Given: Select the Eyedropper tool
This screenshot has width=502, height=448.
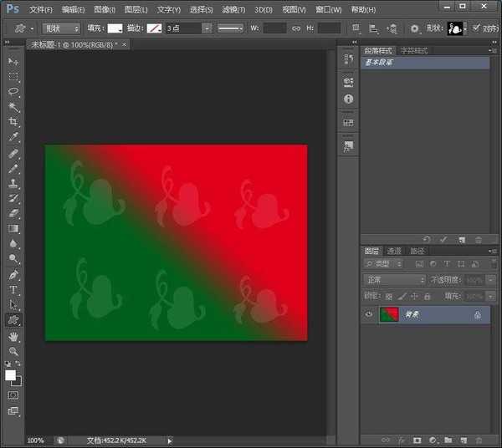Looking at the screenshot, I should pyautogui.click(x=13, y=137).
